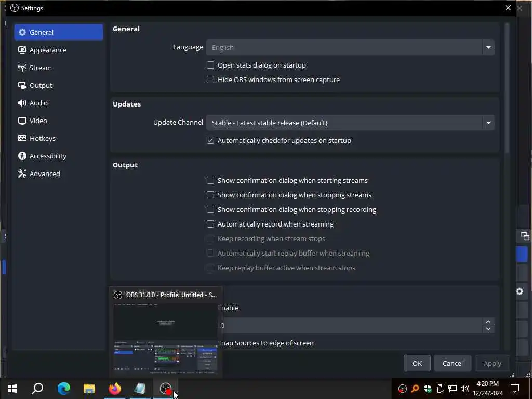Select Accessibility settings category
The height and width of the screenshot is (399, 532).
[x=59, y=156]
